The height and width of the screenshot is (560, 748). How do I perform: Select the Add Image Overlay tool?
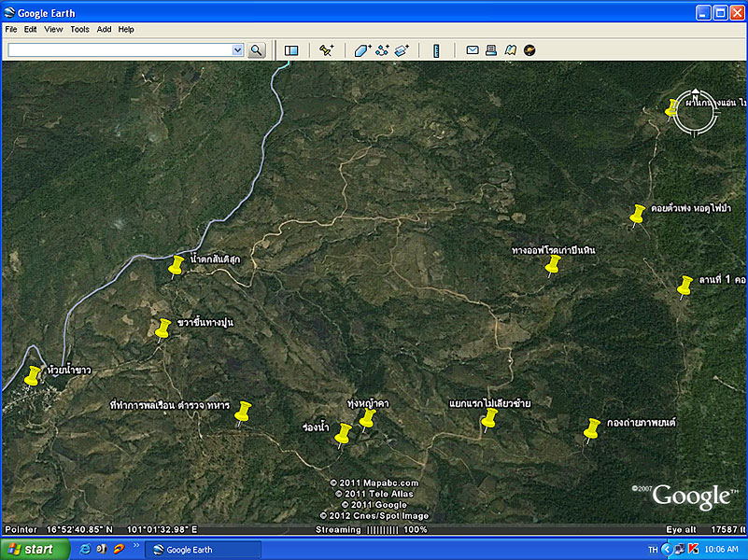(402, 50)
